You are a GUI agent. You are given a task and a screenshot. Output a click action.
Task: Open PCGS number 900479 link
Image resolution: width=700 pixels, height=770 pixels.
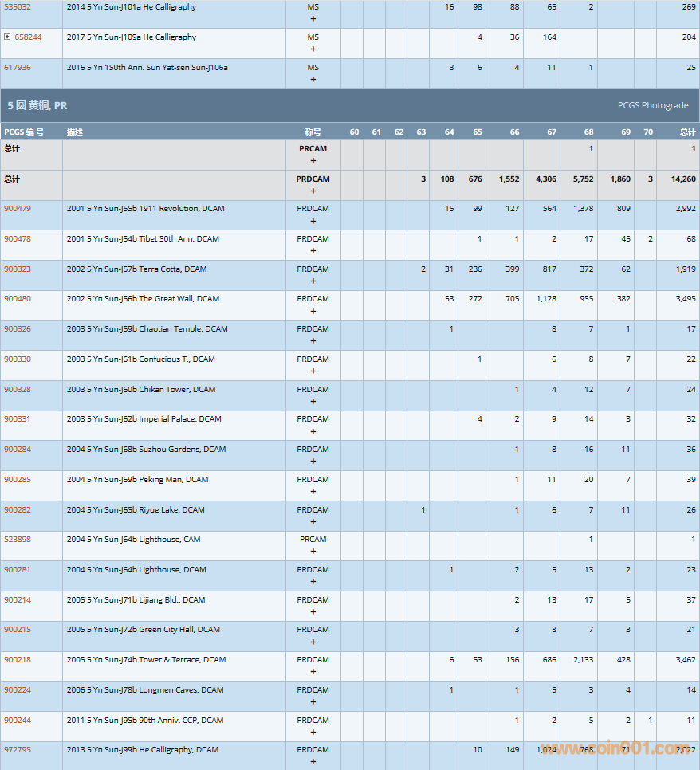pos(18,209)
